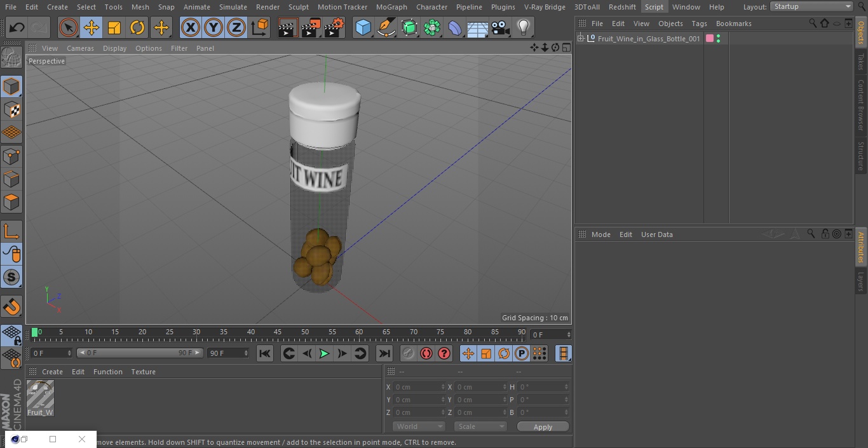Click the timeline preview range slider
Image resolution: width=868 pixels, height=448 pixels.
pos(140,353)
